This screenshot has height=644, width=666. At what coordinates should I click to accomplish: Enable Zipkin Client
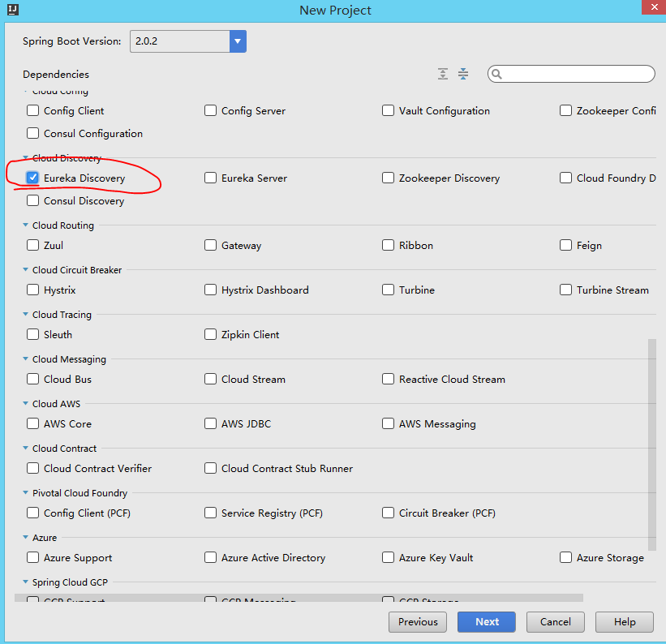(210, 334)
